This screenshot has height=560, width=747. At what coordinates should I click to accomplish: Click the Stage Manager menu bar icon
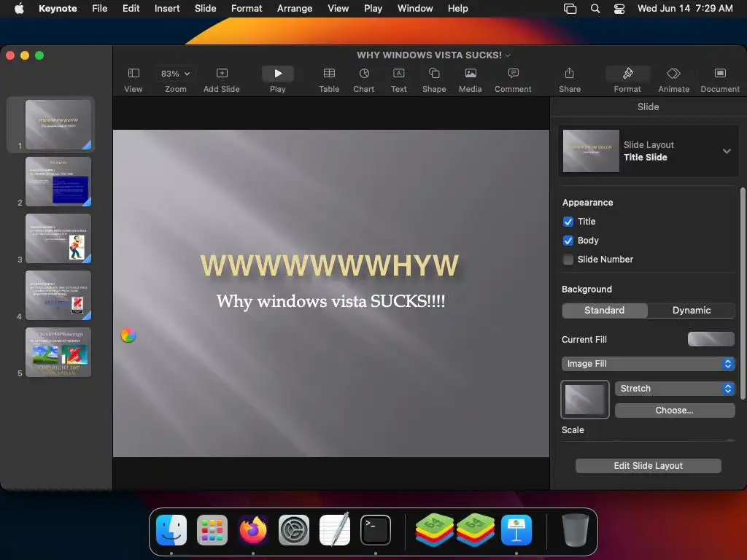[570, 8]
